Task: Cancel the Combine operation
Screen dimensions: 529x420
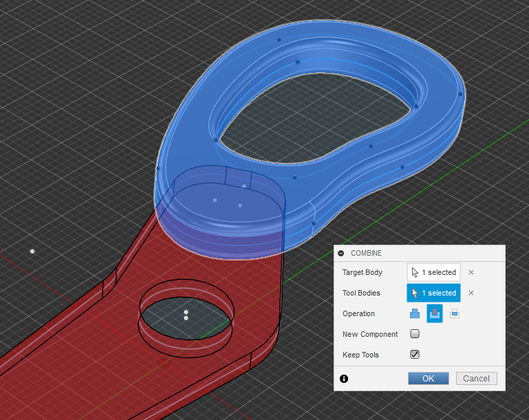Action: pos(476,379)
